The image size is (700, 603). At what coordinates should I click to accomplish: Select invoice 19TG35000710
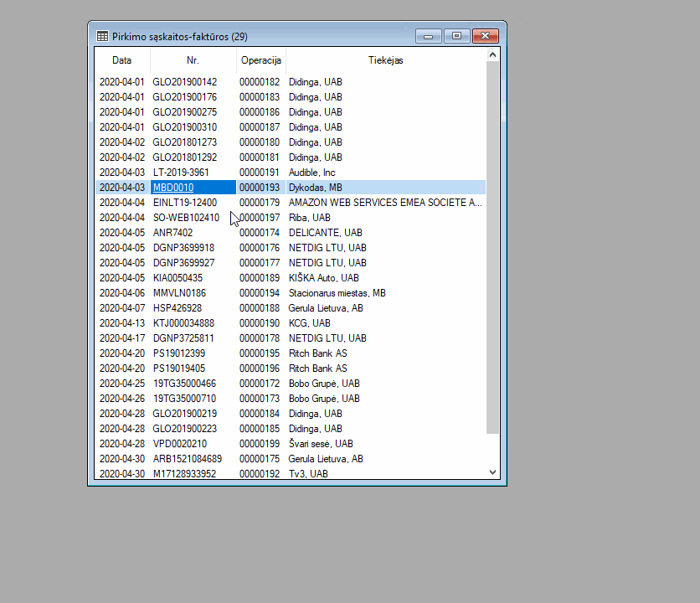(184, 399)
